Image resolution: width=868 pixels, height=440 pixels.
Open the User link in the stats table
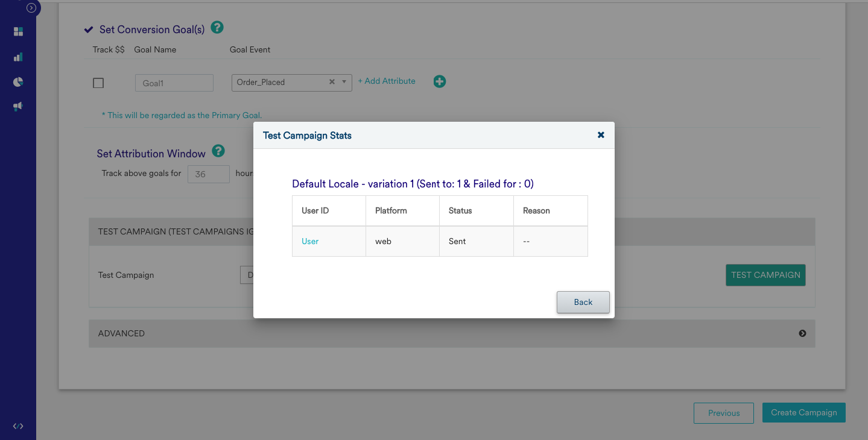[310, 241]
